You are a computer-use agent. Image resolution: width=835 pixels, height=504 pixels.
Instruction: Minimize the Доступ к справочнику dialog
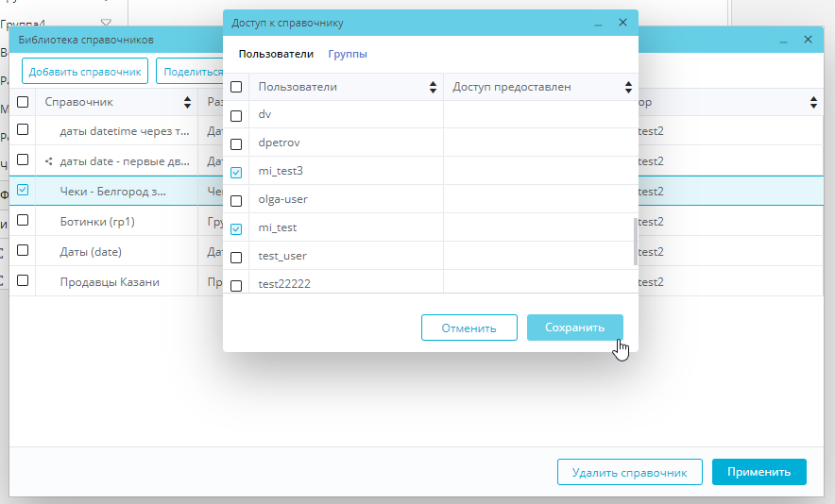click(x=597, y=22)
